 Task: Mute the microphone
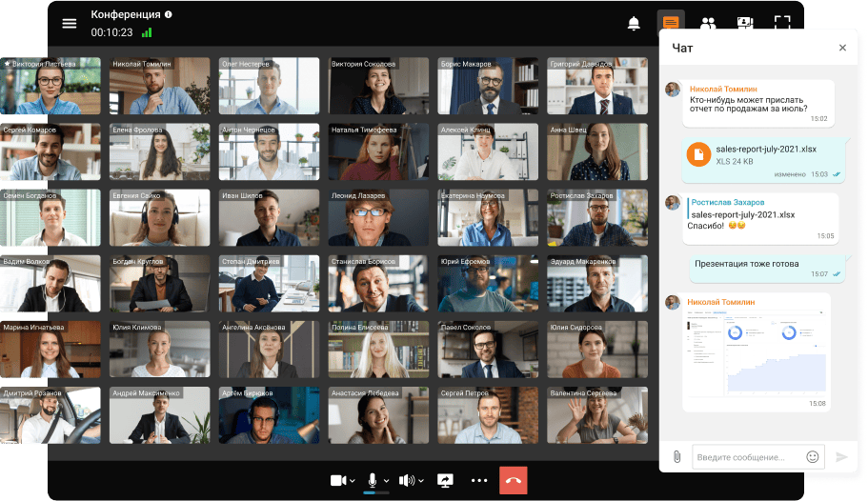coord(373,480)
